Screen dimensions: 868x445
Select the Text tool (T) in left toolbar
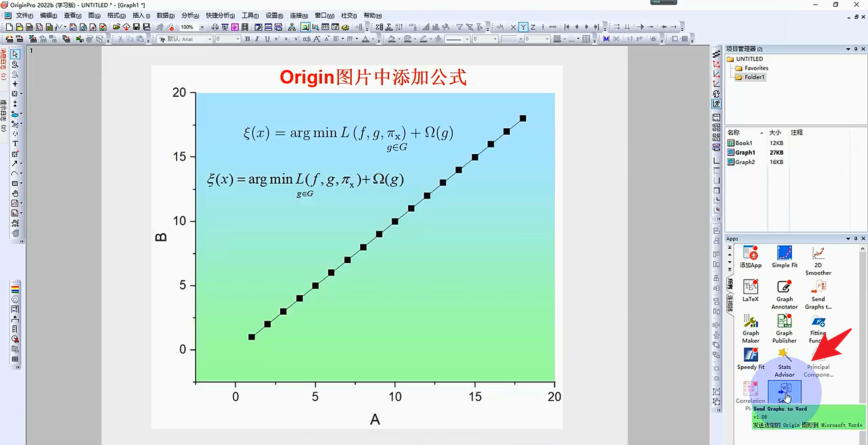tap(15, 144)
